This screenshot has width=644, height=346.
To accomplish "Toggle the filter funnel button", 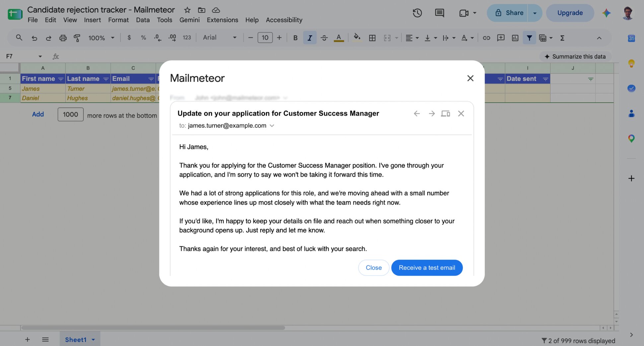I will (x=529, y=38).
